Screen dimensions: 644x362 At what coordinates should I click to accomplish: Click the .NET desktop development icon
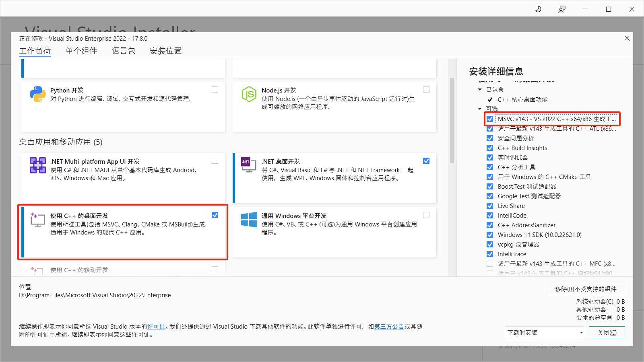click(x=249, y=165)
